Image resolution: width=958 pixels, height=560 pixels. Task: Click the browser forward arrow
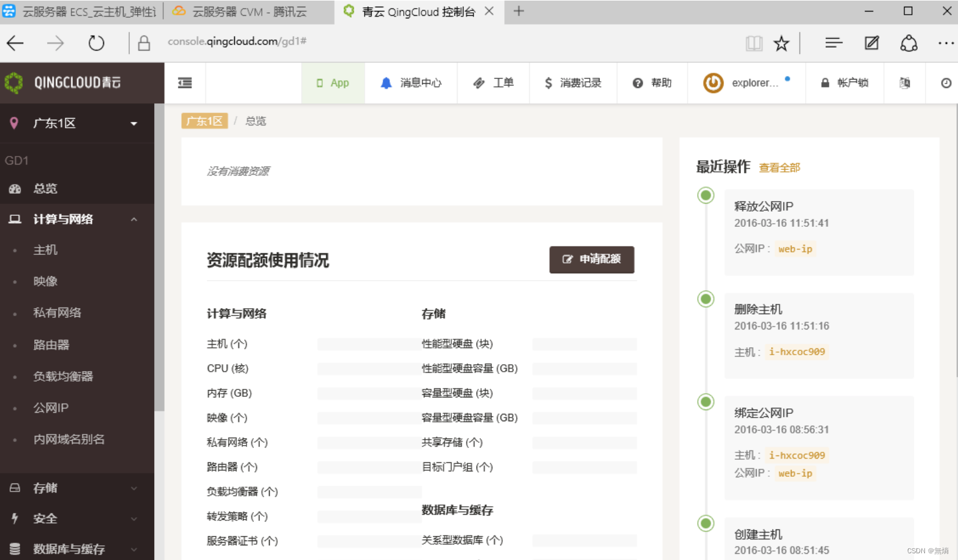coord(56,43)
